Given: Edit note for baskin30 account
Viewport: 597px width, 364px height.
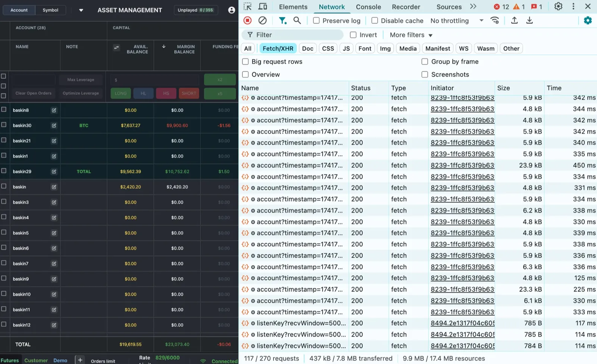Looking at the screenshot, I should click(54, 126).
